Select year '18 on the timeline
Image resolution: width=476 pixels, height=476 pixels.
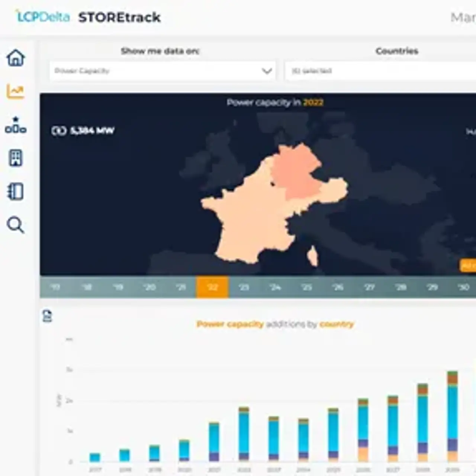point(87,287)
